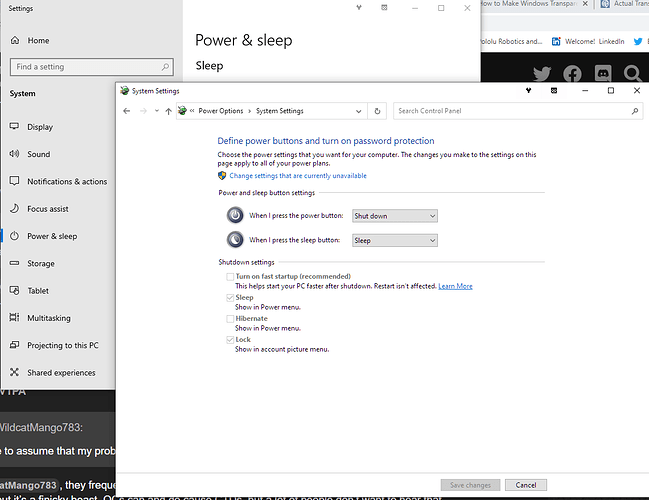Screen dimensions: 649x500
Task: Refresh the System Settings page
Action: pyautogui.click(x=377, y=111)
